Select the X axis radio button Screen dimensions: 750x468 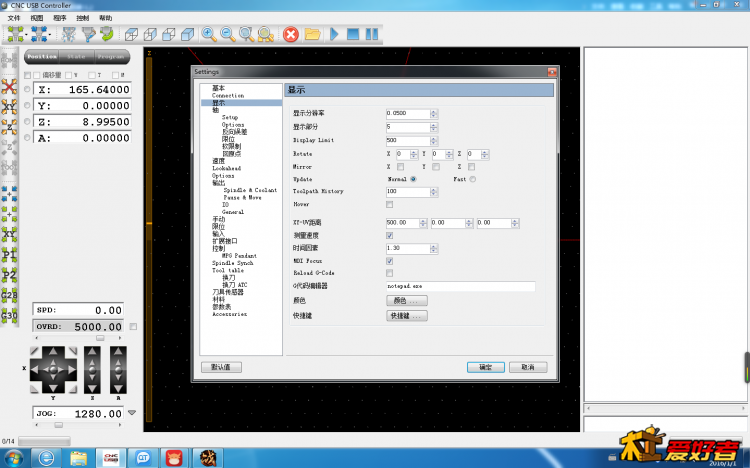tap(27, 89)
